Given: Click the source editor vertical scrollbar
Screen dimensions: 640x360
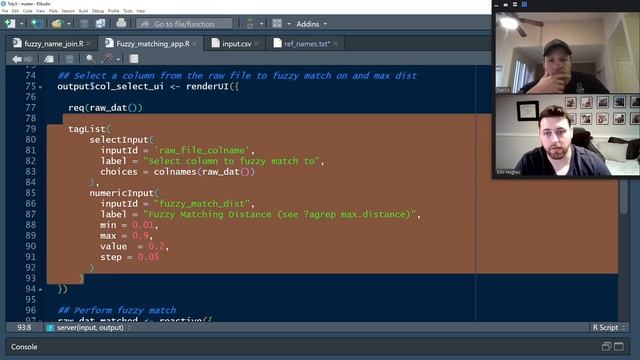Looking at the screenshot, I should (x=623, y=197).
